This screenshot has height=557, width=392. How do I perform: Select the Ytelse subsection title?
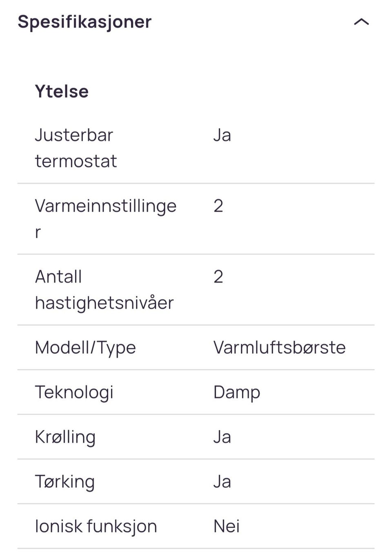click(62, 91)
